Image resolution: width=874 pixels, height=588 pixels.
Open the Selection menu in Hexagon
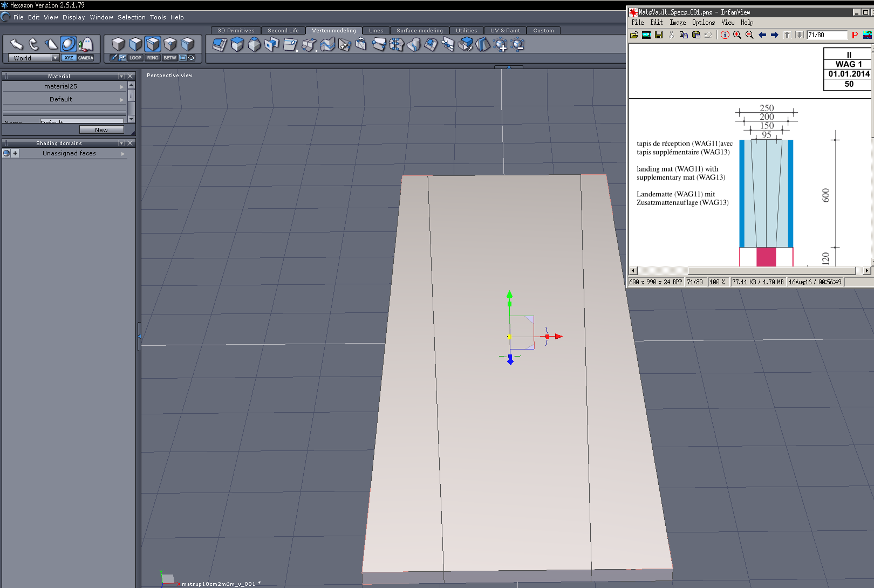point(131,17)
